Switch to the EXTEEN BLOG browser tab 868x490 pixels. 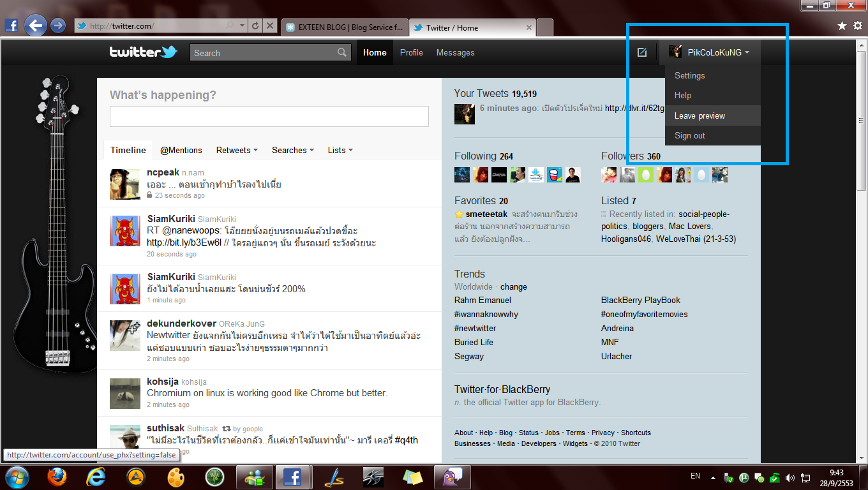(x=345, y=27)
